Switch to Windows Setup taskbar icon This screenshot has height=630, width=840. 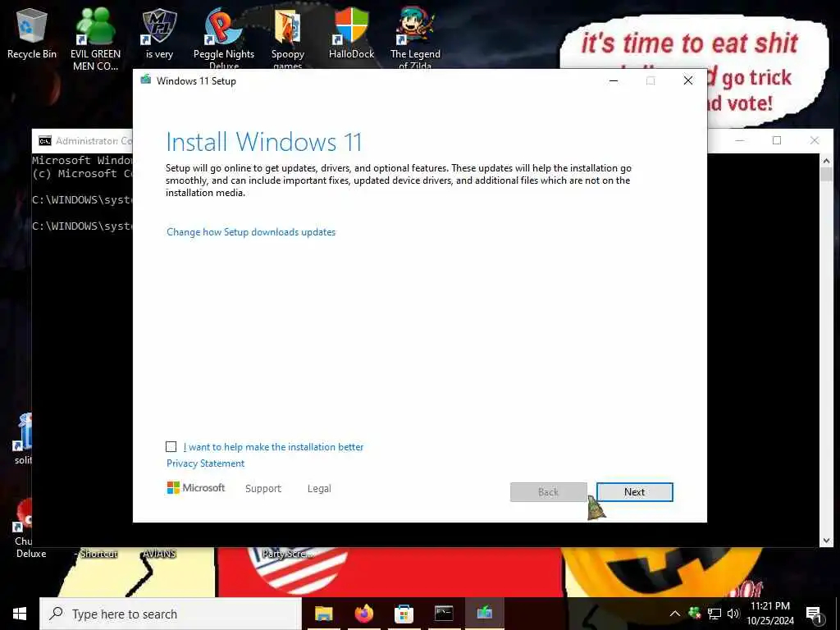[484, 614]
